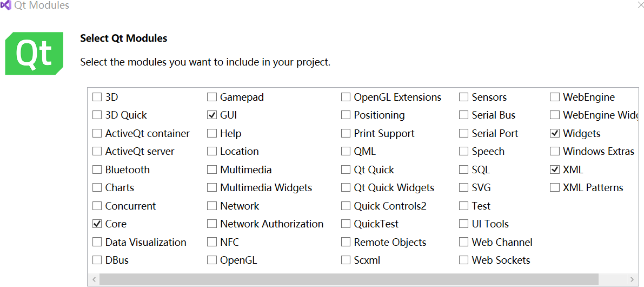
Task: Check the WebEngine module
Action: [555, 97]
